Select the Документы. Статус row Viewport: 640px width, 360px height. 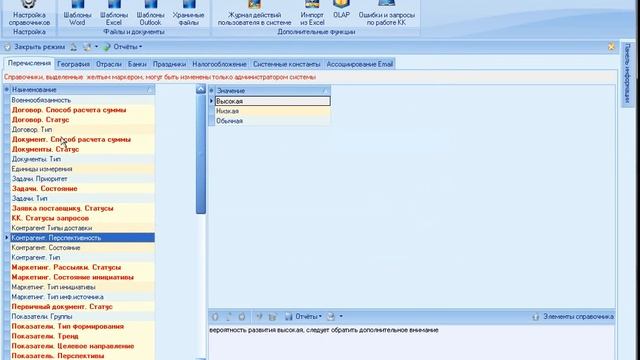tap(82, 149)
